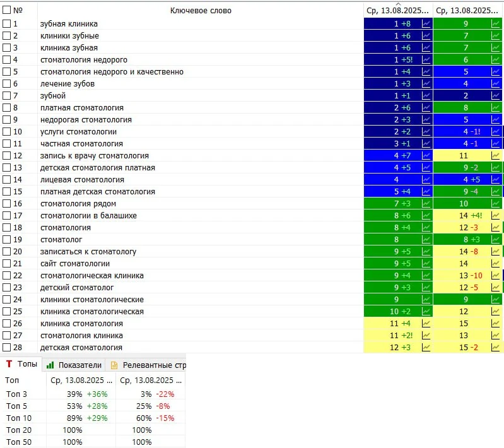Click '53%' value for Топ 5
This screenshot has width=504, height=448.
pos(74,406)
